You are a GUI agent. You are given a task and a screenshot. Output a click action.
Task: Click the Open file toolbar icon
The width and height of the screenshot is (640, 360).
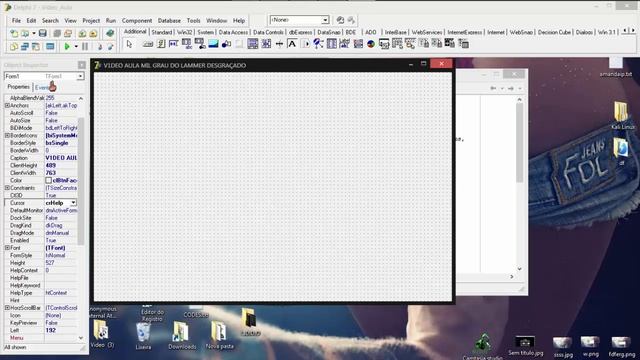point(25,33)
